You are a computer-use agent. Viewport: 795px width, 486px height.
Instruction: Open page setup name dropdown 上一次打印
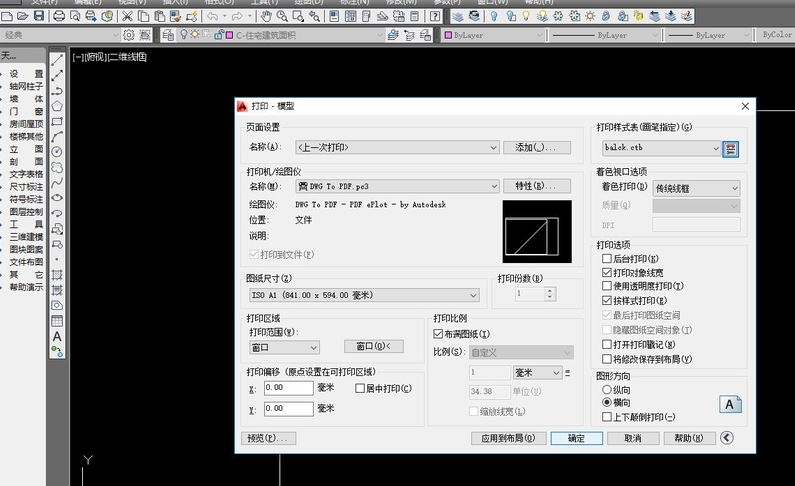tap(397, 147)
